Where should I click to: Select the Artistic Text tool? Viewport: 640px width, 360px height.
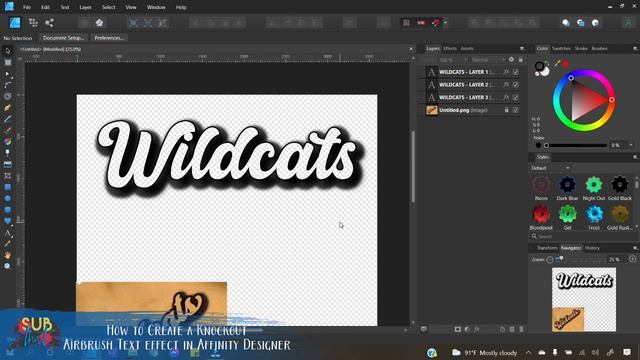[8, 233]
